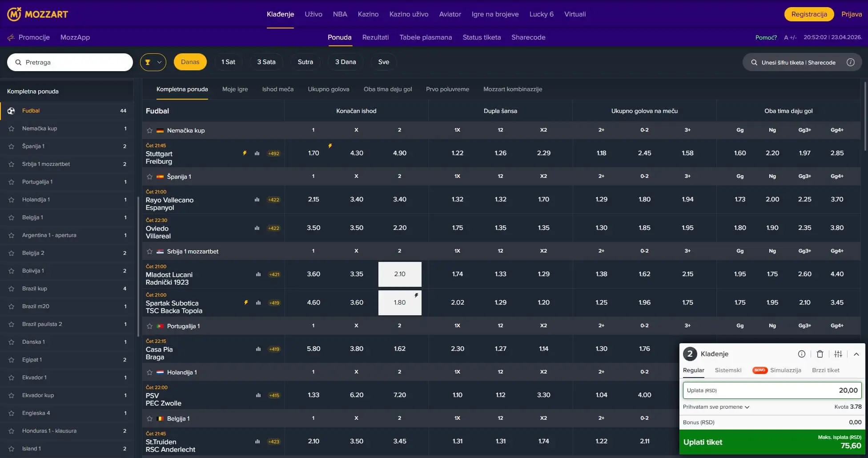868x458 pixels.
Task: Switch bet slip to Sistemski tab
Action: point(728,370)
